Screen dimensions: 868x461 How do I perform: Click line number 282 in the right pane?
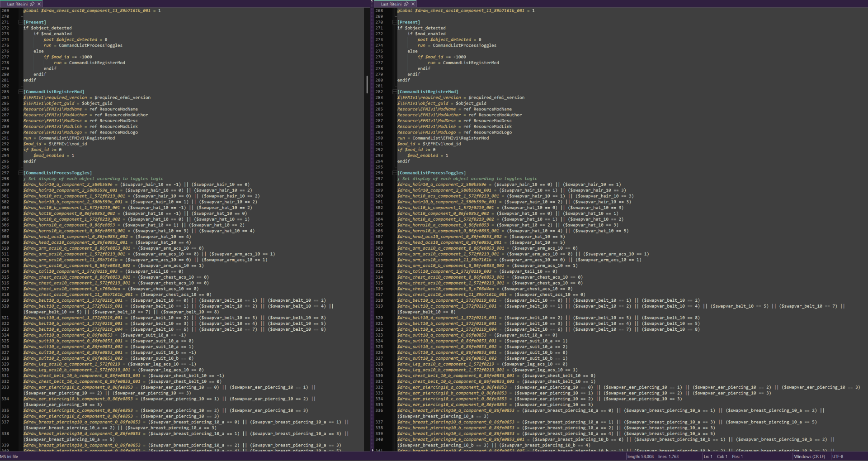(x=379, y=92)
